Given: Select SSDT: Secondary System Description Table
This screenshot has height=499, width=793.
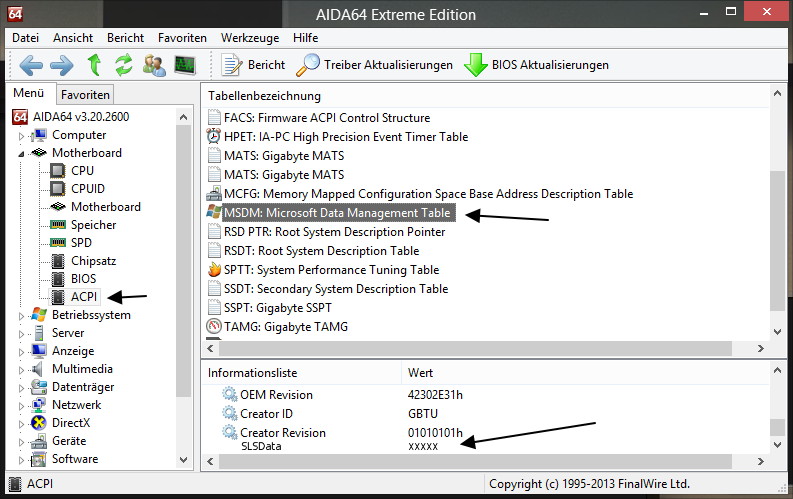Looking at the screenshot, I should 336,289.
